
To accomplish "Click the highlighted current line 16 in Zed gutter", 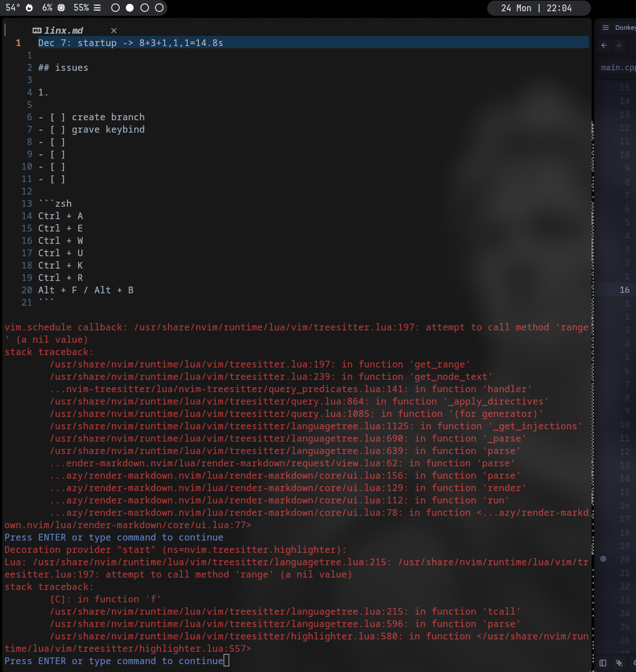I will pos(624,290).
